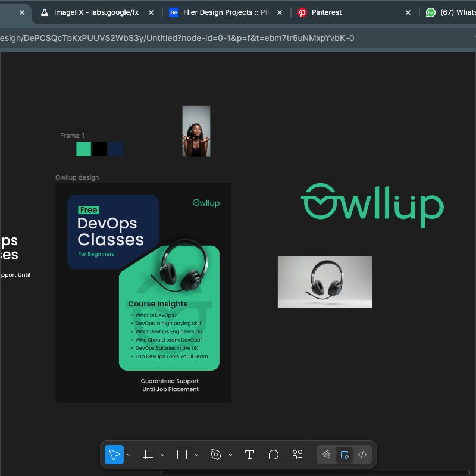Select the Course Insights heading
The width and height of the screenshot is (476, 476).
pos(158,304)
